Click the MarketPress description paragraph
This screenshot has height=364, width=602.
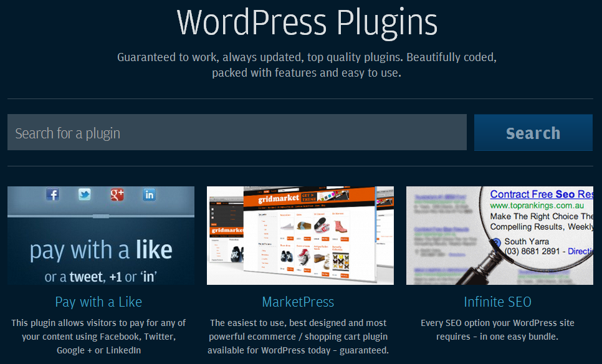pyautogui.click(x=298, y=337)
